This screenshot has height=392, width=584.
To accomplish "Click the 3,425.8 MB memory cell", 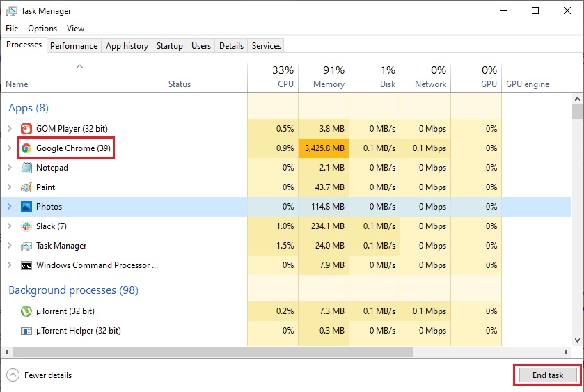I will click(x=324, y=148).
